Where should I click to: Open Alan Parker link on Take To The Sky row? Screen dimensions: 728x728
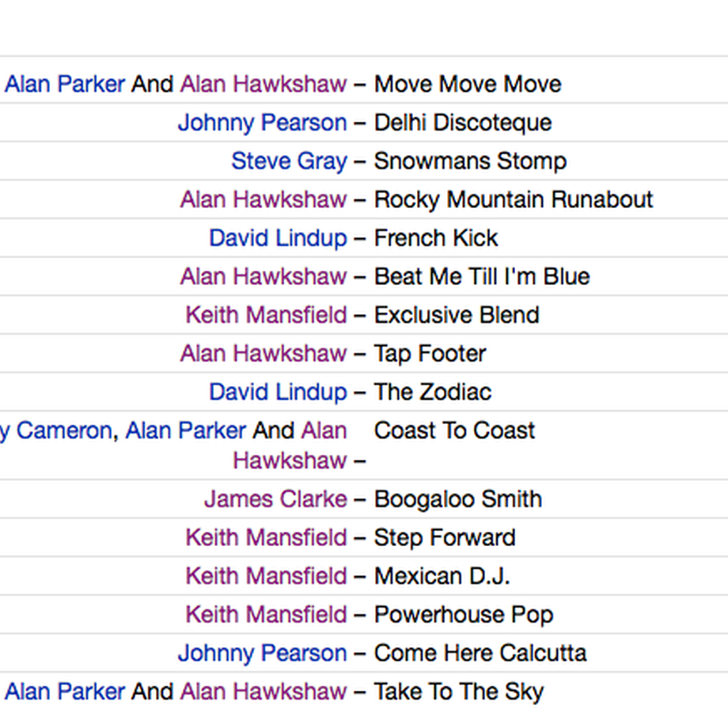pos(65,692)
